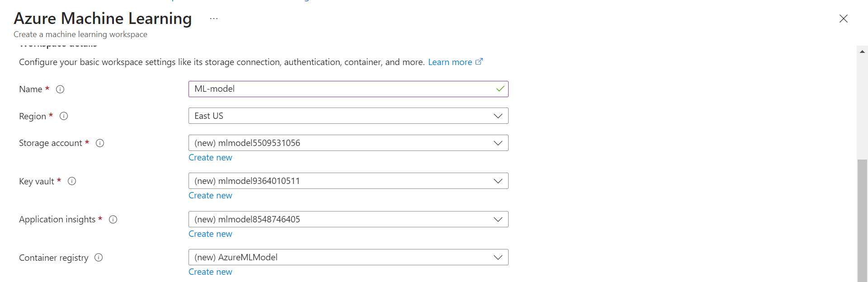This screenshot has width=868, height=282.
Task: Show info tooltip for Container registry
Action: 99,258
